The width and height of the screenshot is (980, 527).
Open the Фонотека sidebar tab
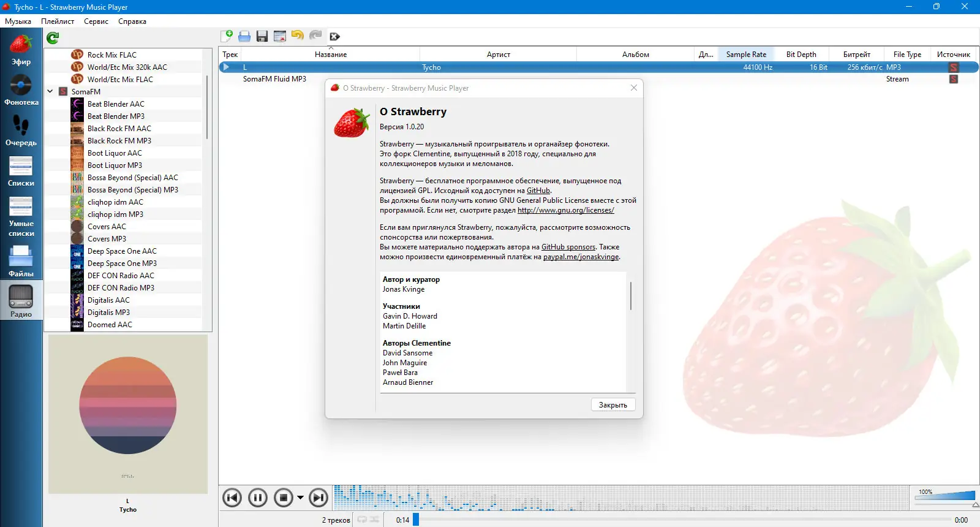coord(21,90)
